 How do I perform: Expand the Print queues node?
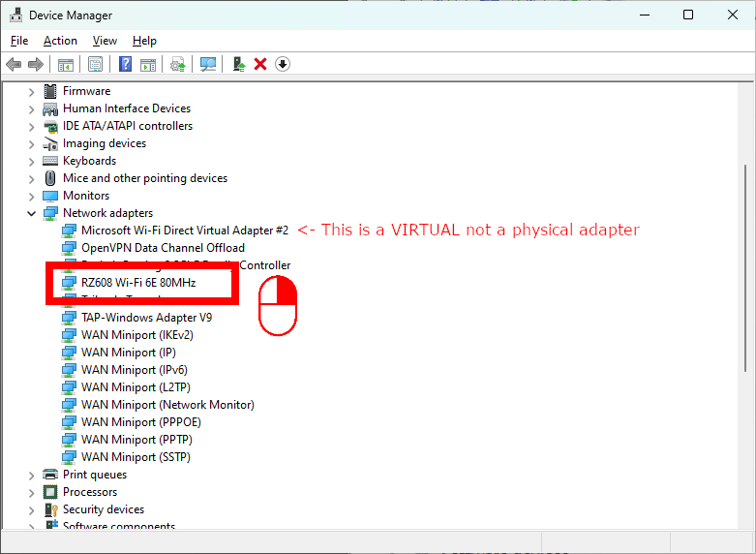31,475
